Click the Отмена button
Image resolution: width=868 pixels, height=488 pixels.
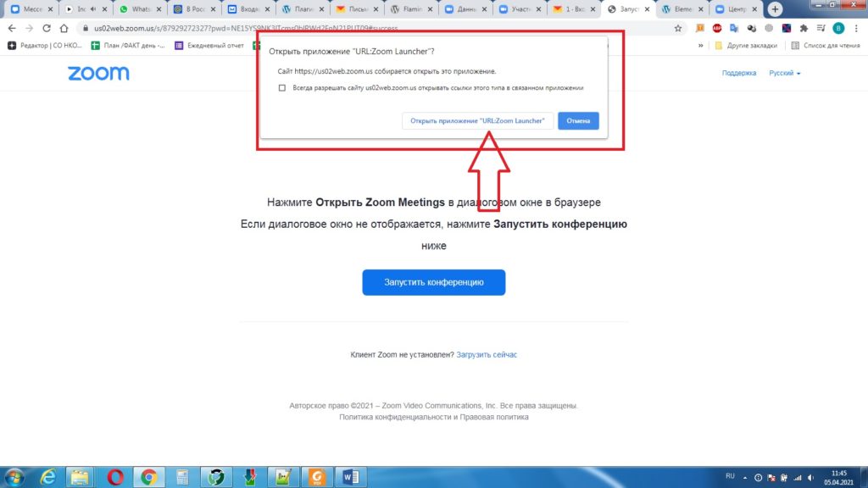point(578,120)
